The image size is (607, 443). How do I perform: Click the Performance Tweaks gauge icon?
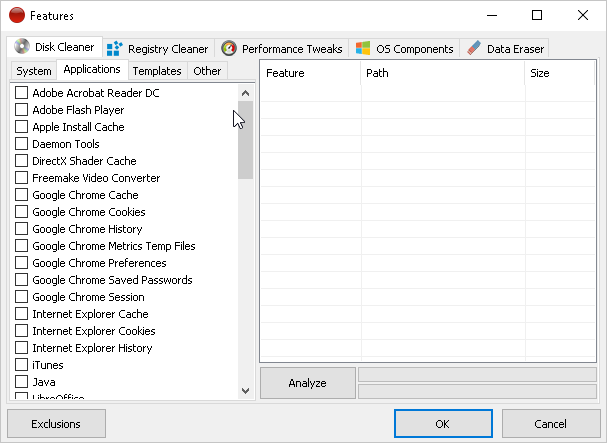229,48
